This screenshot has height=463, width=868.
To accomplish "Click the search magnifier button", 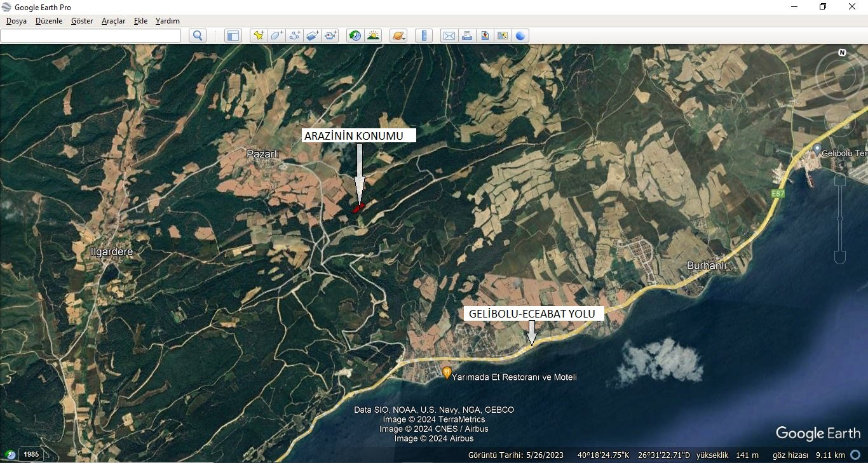I will click(198, 36).
